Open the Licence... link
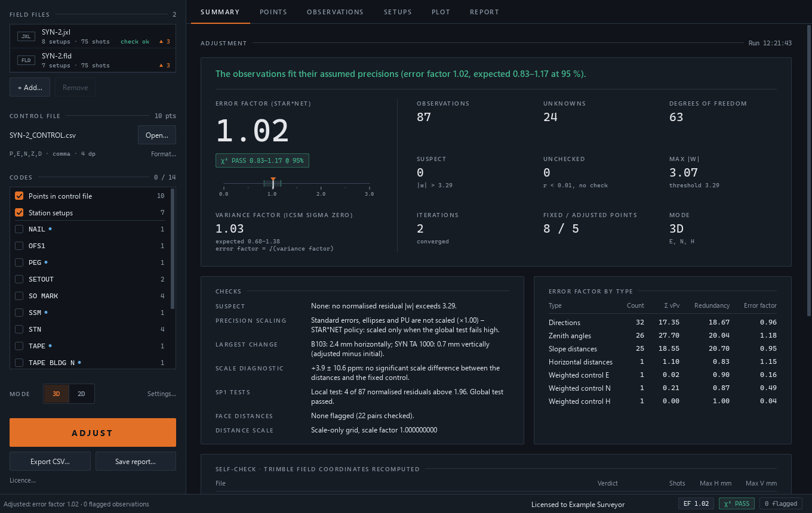This screenshot has width=812, height=513. [23, 480]
